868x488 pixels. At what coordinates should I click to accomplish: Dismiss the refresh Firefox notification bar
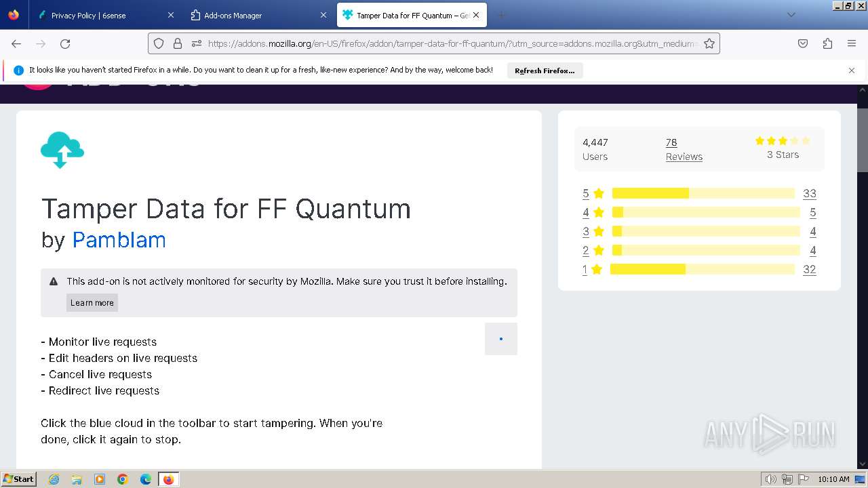852,70
